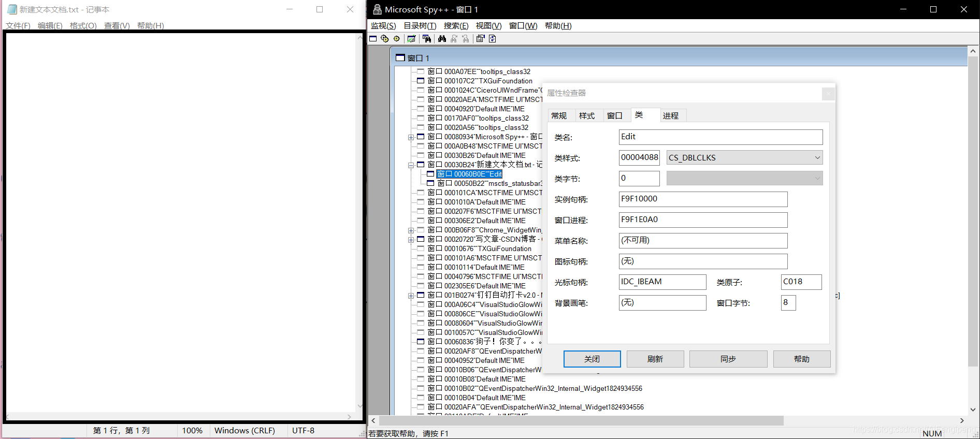The height and width of the screenshot is (439, 980).
Task: Open the 目录树(T) menu
Action: [x=420, y=26]
